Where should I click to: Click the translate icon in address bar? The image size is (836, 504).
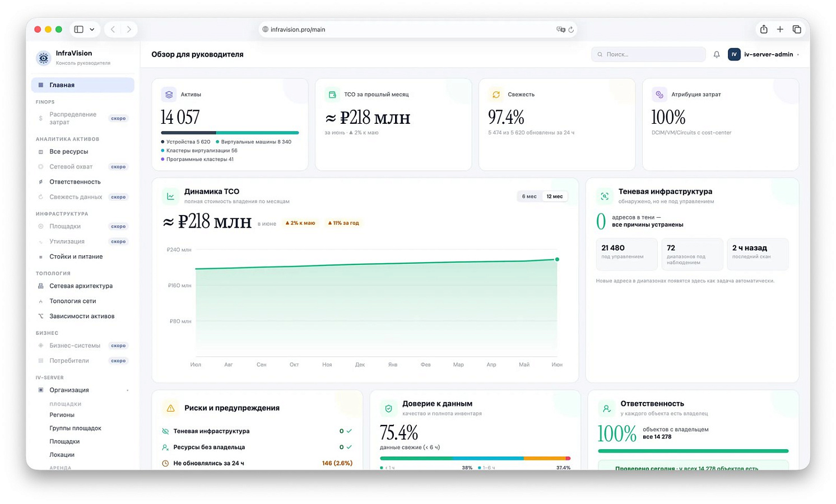point(560,29)
